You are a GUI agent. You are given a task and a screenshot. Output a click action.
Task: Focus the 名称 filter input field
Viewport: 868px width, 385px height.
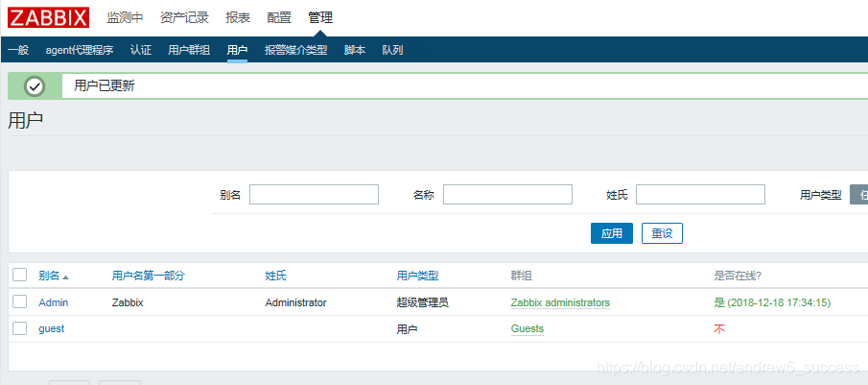pyautogui.click(x=507, y=195)
